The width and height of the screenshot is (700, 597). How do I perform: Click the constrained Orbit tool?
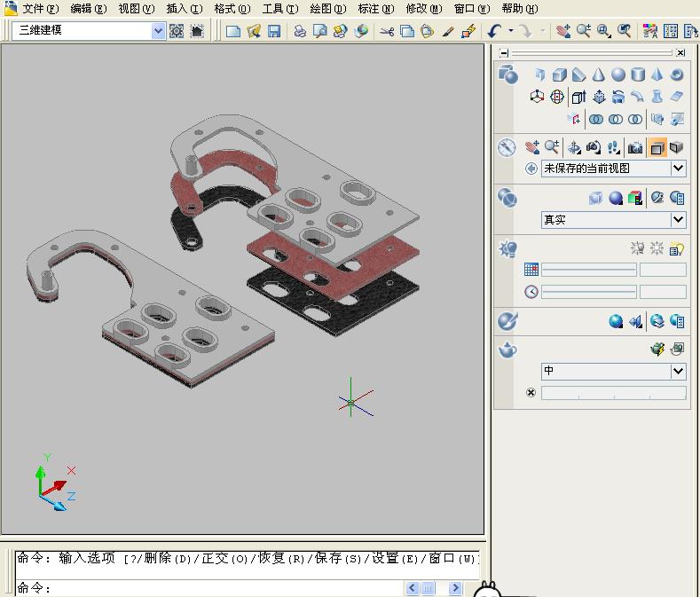[x=574, y=147]
